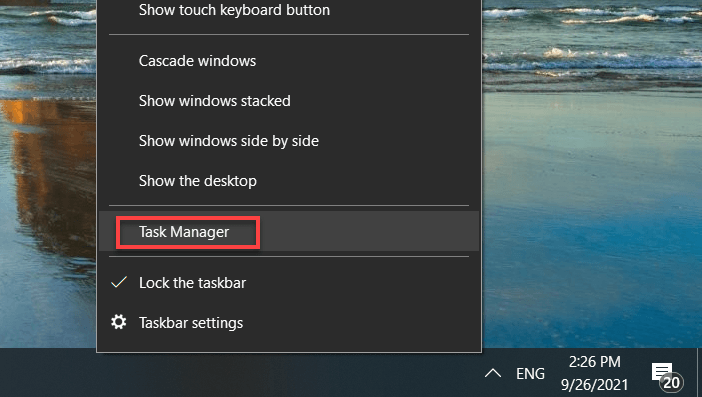Click empty taskbar space left of tray chevron

click(x=287, y=374)
